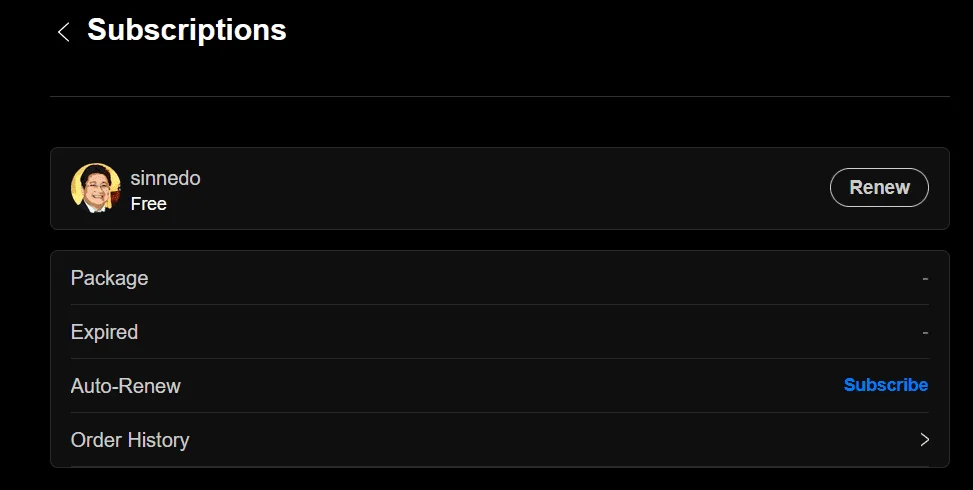Viewport: 973px width, 490px height.
Task: Renew the subscription for sinnedo
Action: (879, 187)
